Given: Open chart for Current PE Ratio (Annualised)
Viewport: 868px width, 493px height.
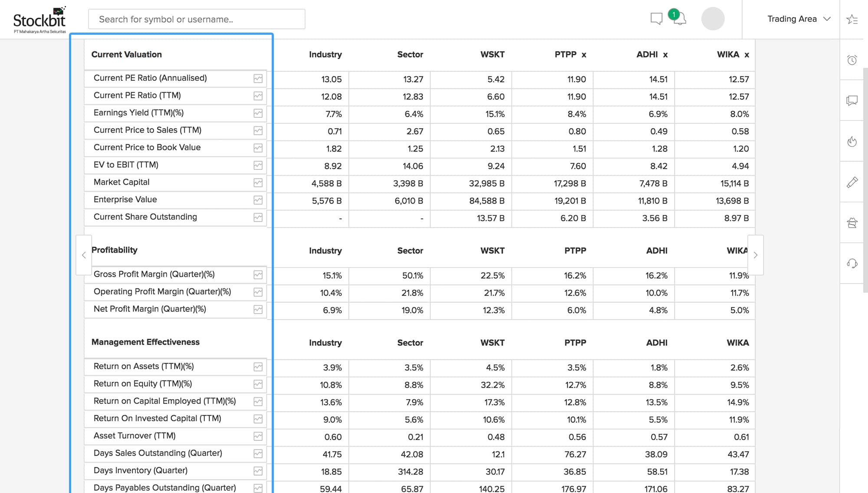Looking at the screenshot, I should coord(258,79).
